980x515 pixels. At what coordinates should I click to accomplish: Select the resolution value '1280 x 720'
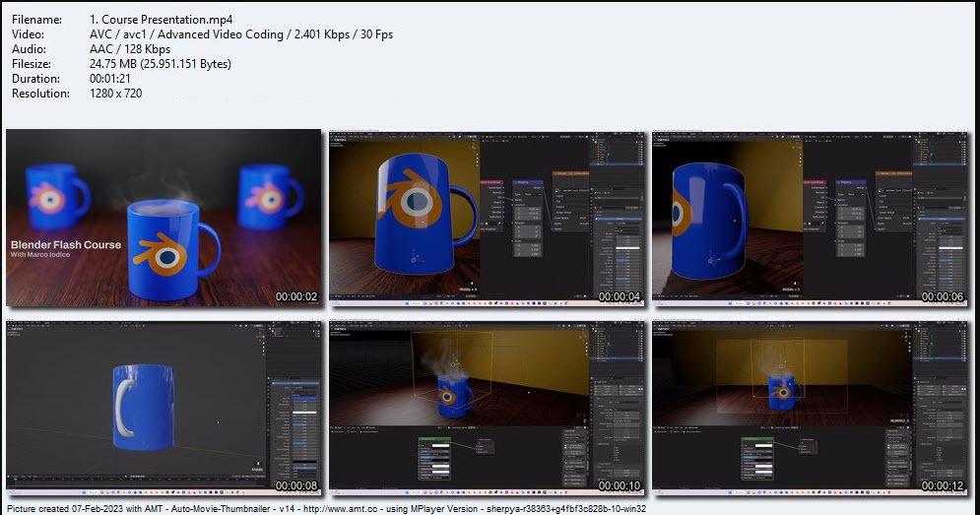(x=115, y=94)
